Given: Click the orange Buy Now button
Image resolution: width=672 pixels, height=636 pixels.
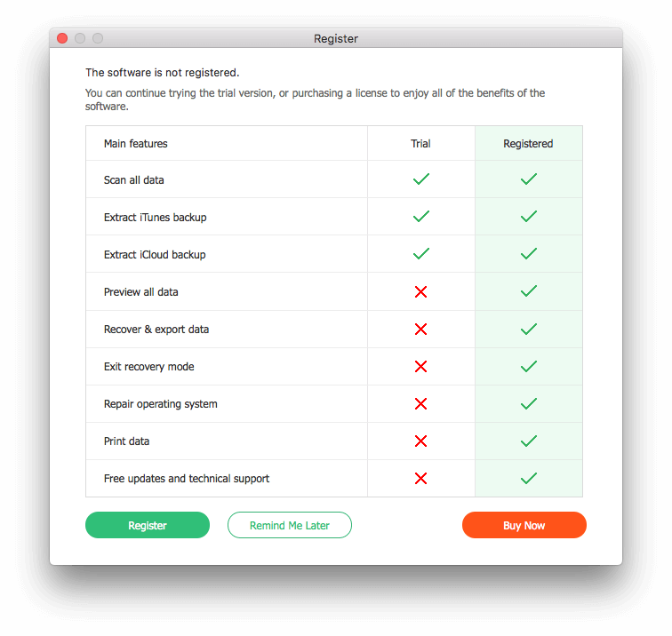Looking at the screenshot, I should coord(524,525).
